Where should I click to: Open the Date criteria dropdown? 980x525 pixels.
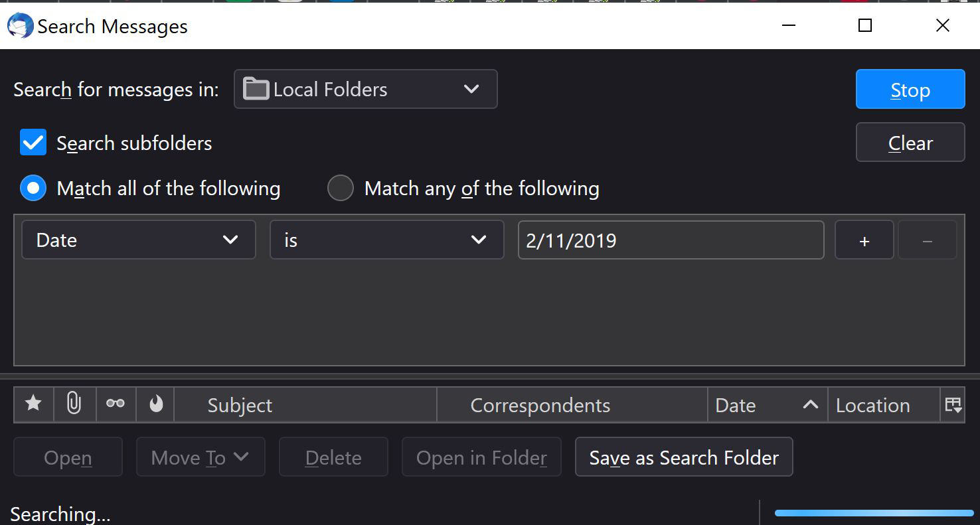[x=138, y=240]
